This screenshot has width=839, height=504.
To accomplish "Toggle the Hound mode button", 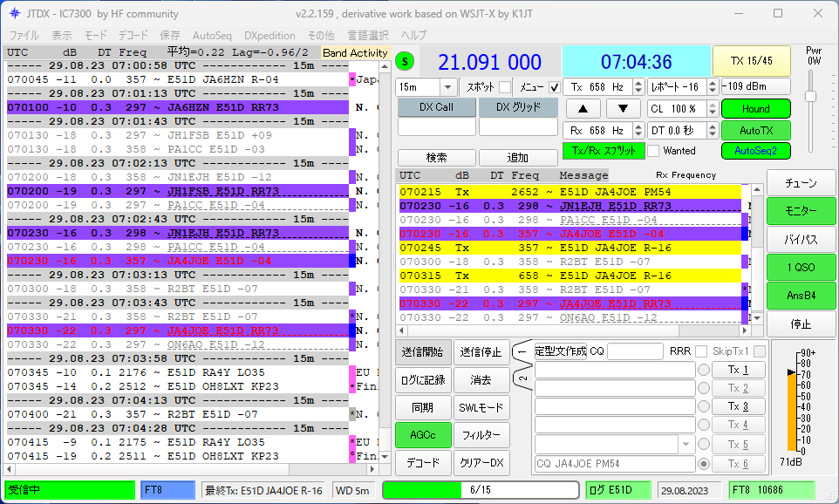I will coord(755,109).
